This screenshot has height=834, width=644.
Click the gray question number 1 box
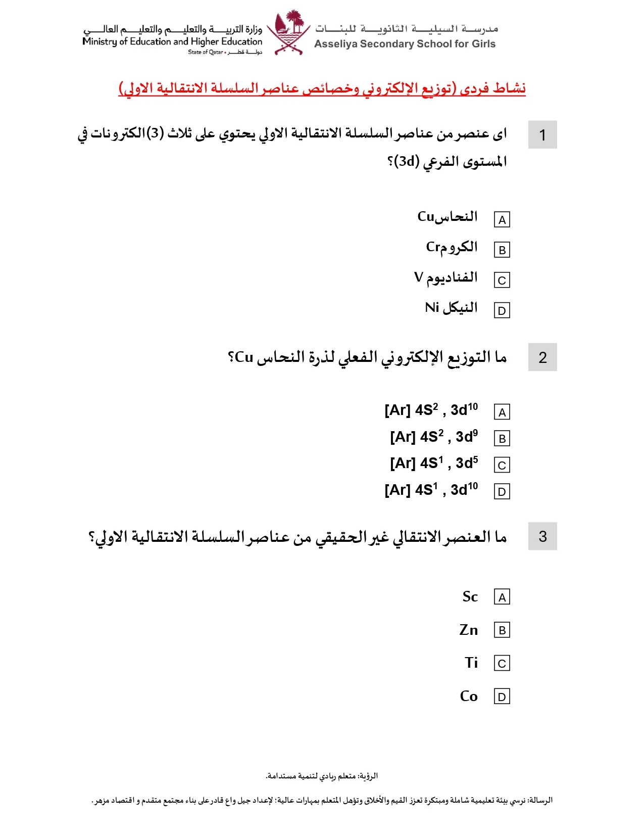[x=542, y=135]
